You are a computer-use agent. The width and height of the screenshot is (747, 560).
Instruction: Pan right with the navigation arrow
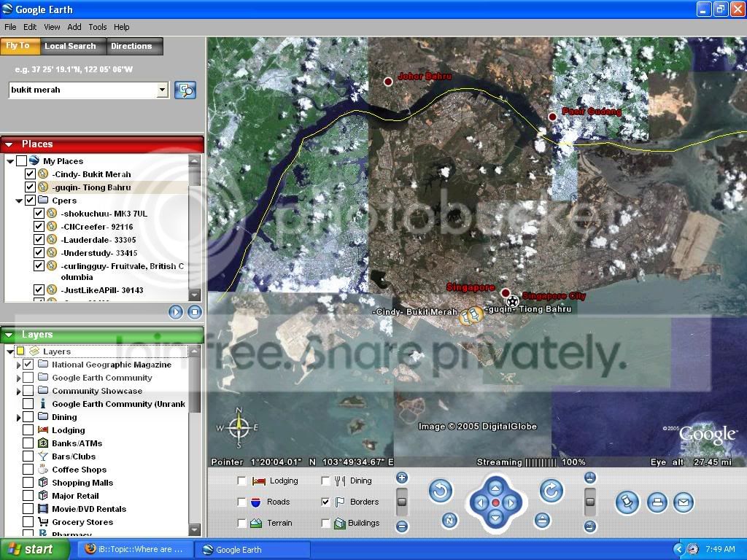511,503
